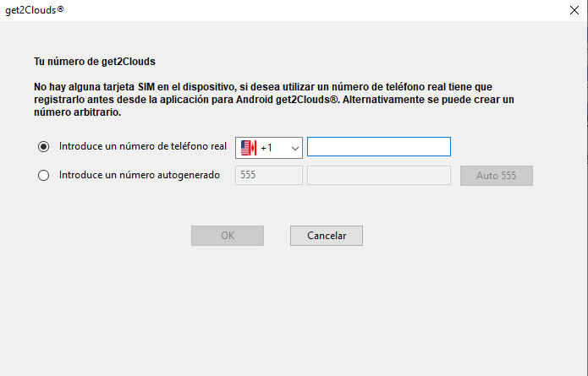Close the get2Clouds dialog window

tap(574, 10)
